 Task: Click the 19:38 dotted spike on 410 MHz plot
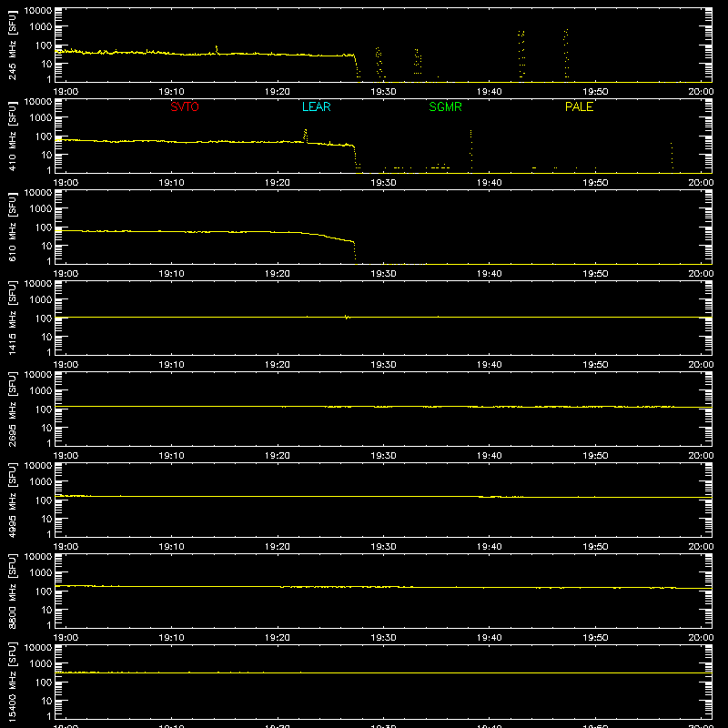[470, 148]
